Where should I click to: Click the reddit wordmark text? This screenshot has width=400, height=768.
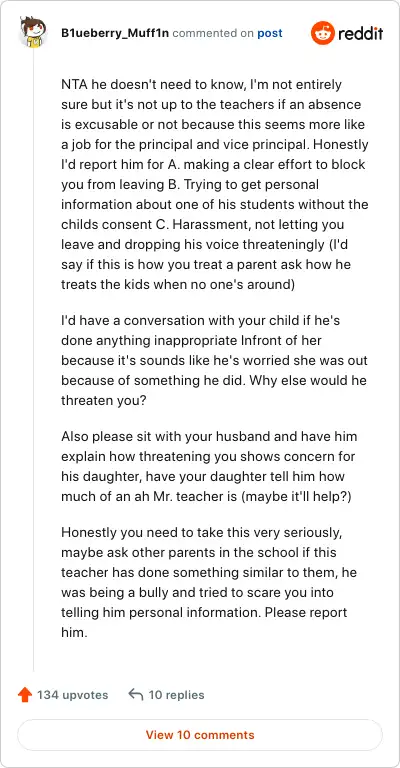(360, 34)
